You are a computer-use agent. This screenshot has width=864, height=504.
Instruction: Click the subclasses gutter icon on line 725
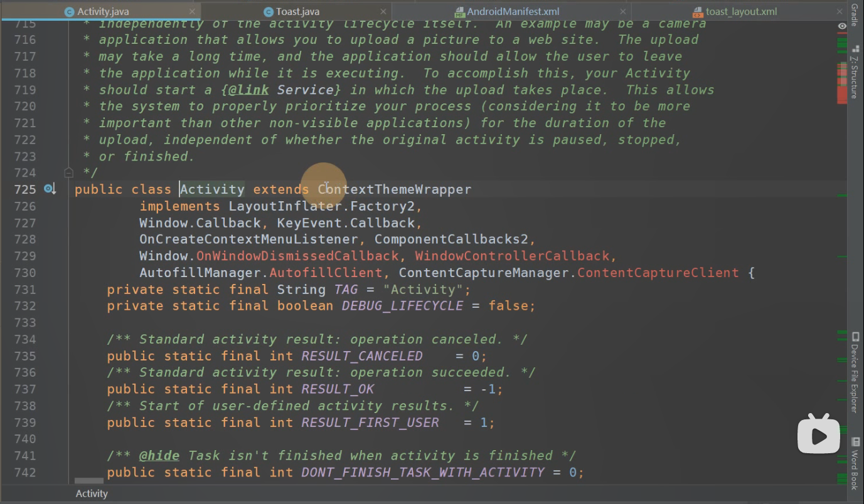point(50,189)
